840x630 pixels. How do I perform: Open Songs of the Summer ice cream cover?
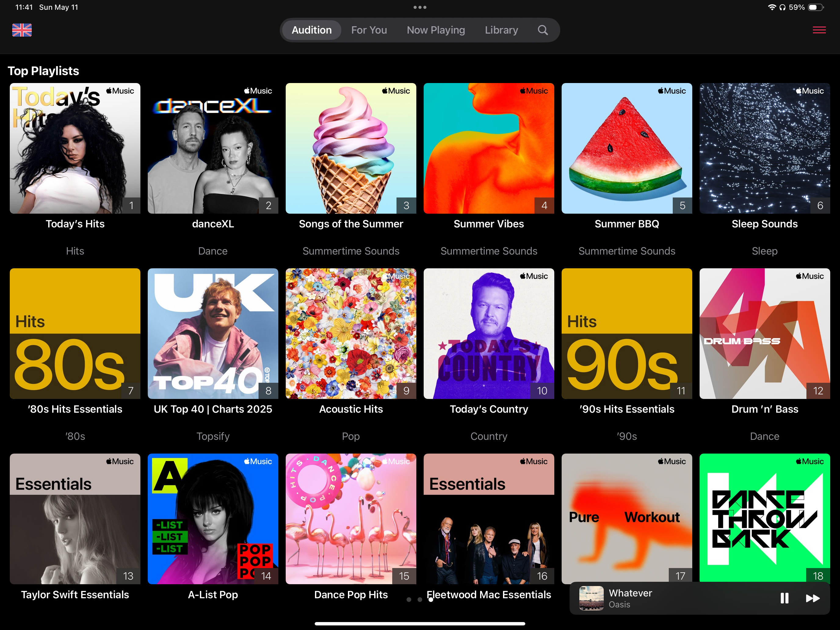click(351, 148)
